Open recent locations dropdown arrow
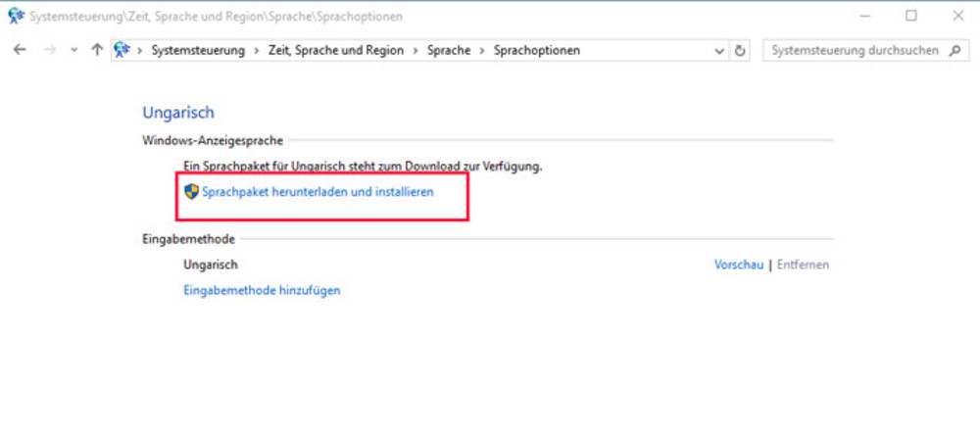The image size is (980, 433). coord(74,51)
